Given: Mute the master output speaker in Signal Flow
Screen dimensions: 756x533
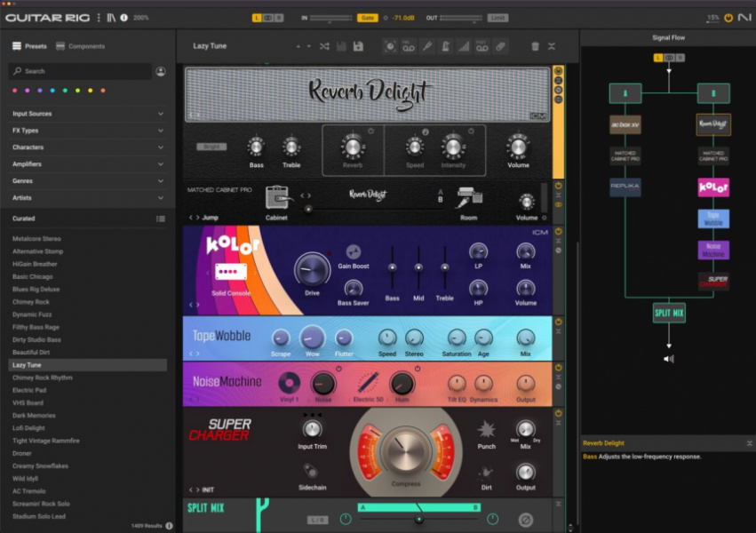Looking at the screenshot, I should [669, 358].
